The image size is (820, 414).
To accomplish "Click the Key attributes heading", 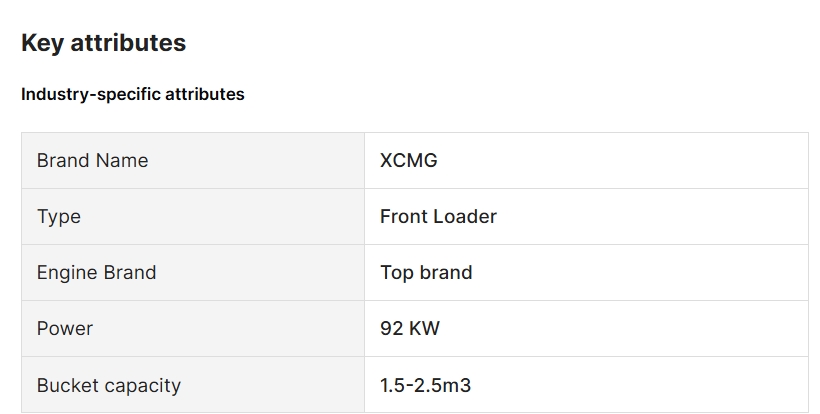I will (104, 42).
